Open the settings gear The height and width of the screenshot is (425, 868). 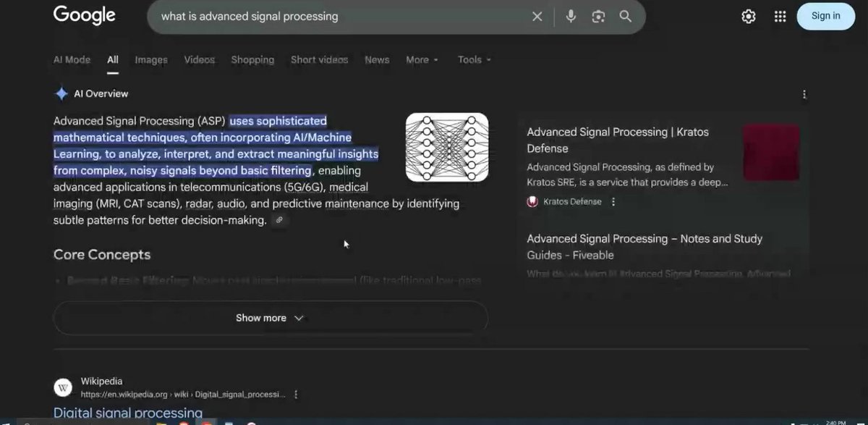click(x=749, y=16)
